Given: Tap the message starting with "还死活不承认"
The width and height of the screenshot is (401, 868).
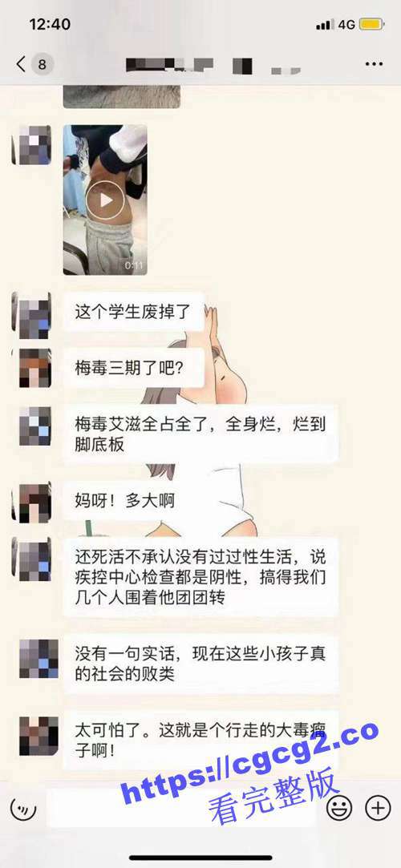Looking at the screenshot, I should click(x=200, y=577).
